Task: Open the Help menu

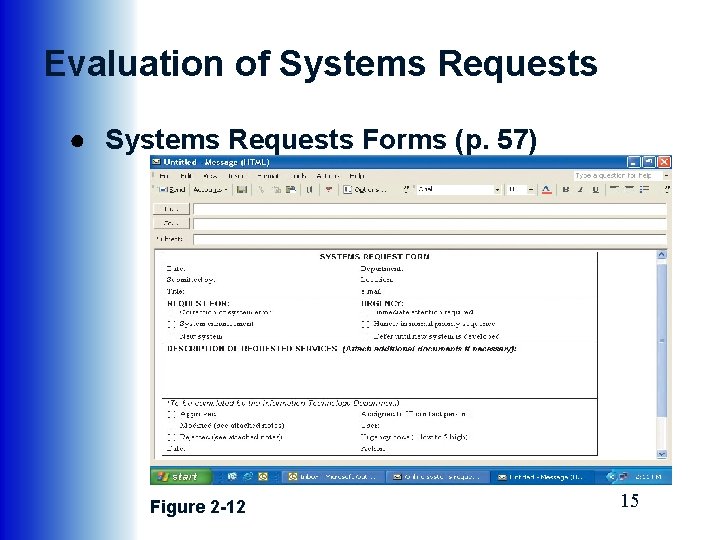Action: 357,176
